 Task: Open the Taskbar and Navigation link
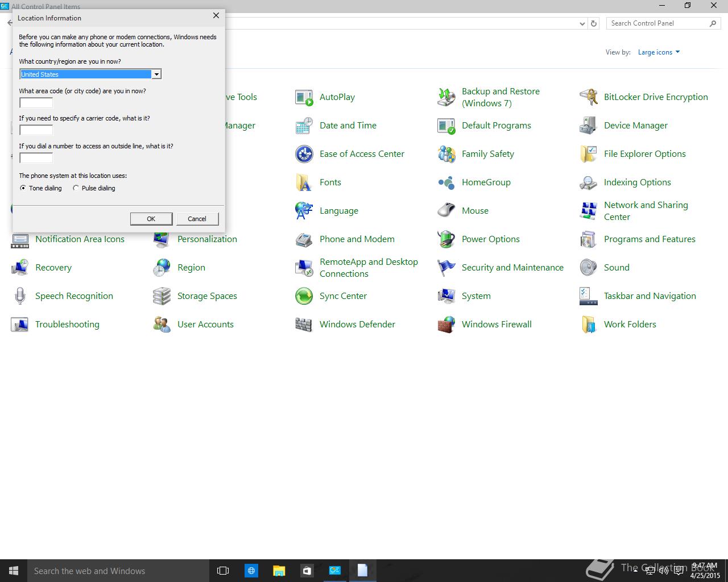pyautogui.click(x=650, y=296)
